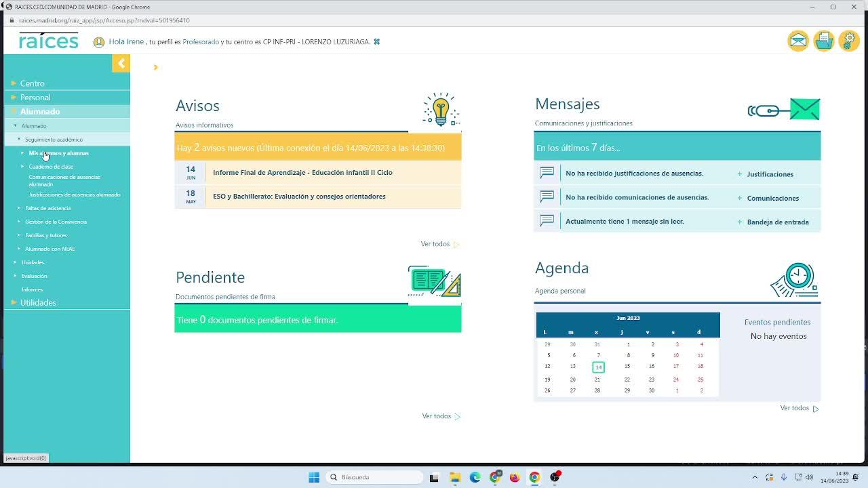868x488 pixels.
Task: Expand the Evaluación submenu
Action: [34, 276]
